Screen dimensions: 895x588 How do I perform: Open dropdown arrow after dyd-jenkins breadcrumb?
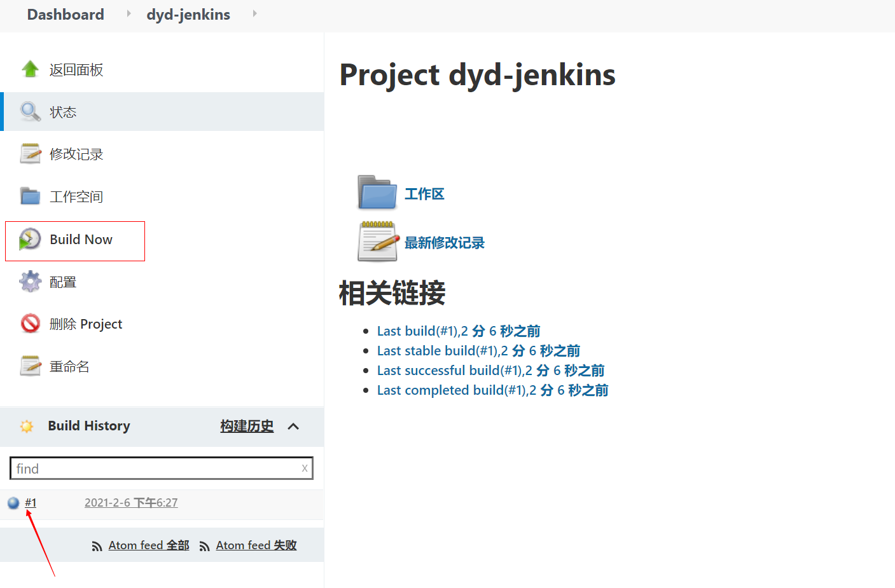click(x=254, y=13)
